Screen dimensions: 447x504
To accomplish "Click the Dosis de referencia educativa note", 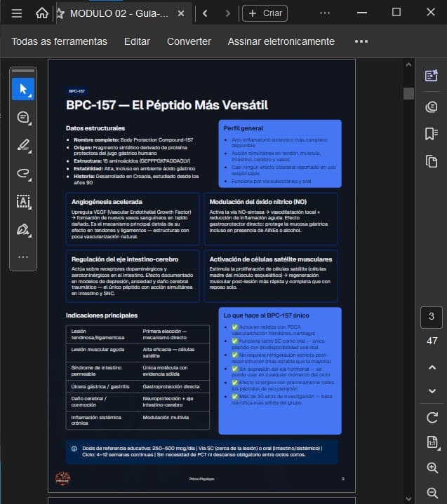I will pyautogui.click(x=202, y=451).
